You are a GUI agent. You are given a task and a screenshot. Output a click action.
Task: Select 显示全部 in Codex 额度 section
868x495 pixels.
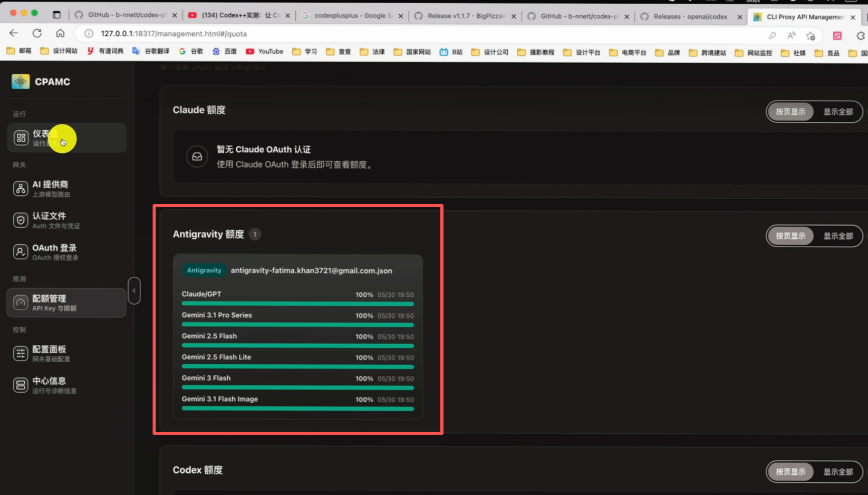[838, 472]
